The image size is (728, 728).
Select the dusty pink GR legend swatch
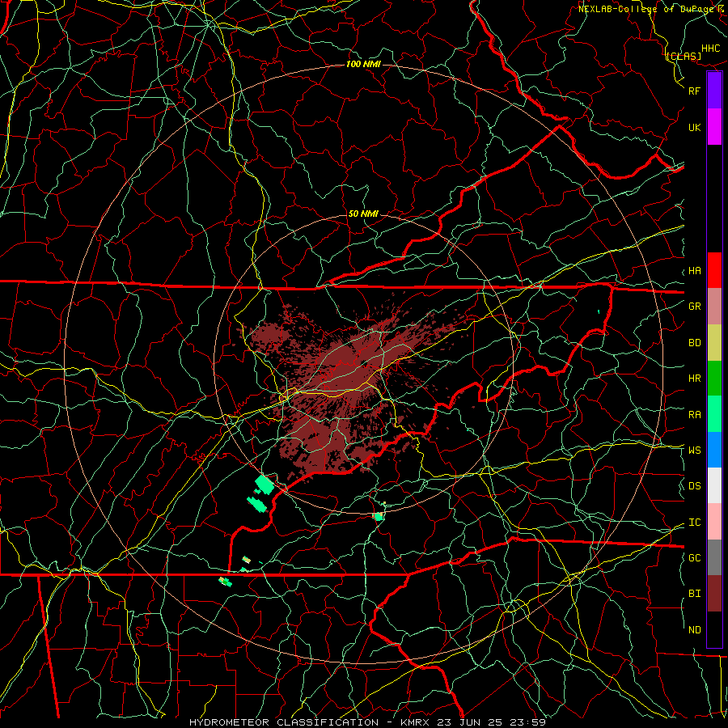pos(714,306)
